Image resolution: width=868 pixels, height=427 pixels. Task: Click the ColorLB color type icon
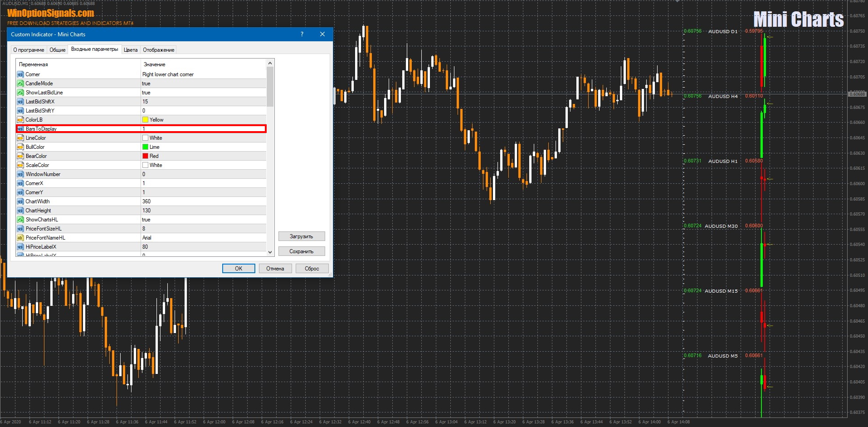pyautogui.click(x=20, y=120)
